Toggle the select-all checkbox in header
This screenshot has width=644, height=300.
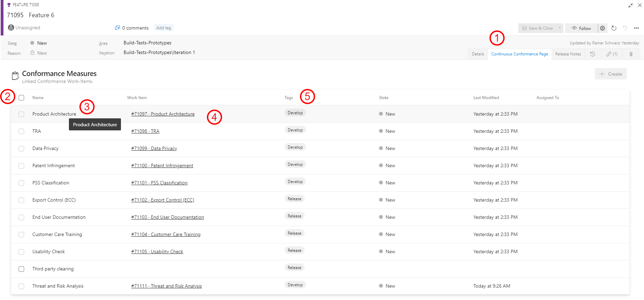[x=21, y=98]
